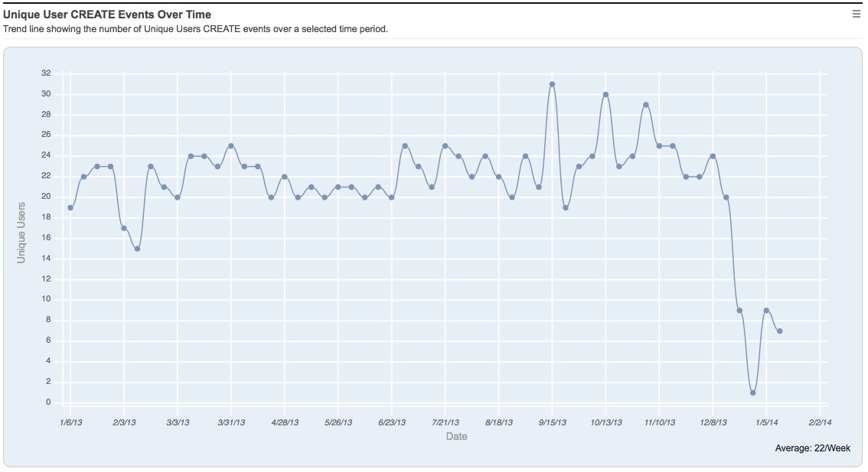Click the Unique Users y-axis title
The width and height of the screenshot is (868, 472).
click(21, 233)
